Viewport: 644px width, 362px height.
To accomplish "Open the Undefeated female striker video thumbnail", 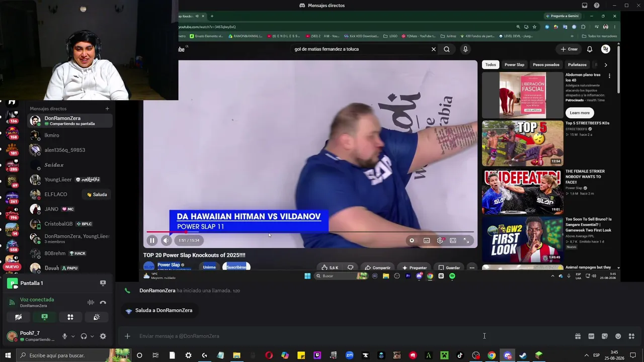I will coord(523,192).
